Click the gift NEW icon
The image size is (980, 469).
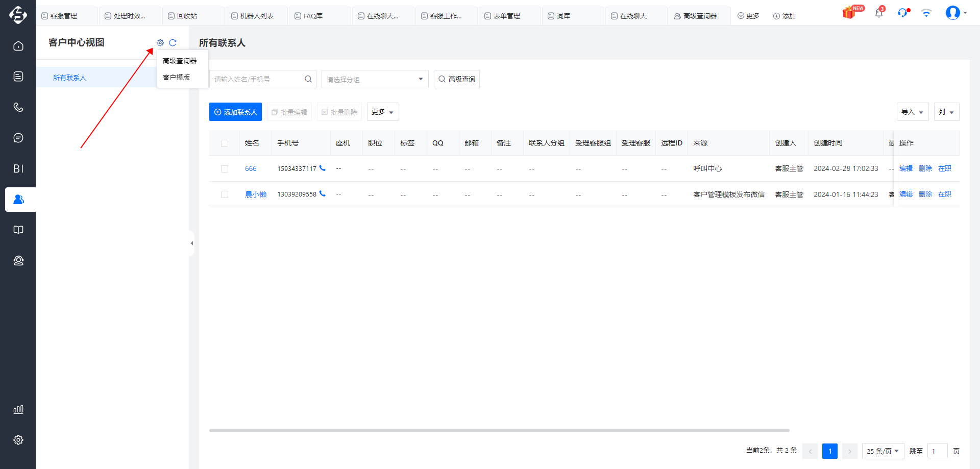(x=850, y=12)
